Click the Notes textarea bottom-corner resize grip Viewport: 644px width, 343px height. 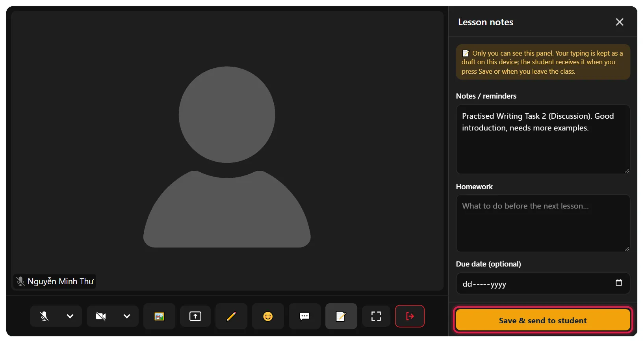pos(627,171)
